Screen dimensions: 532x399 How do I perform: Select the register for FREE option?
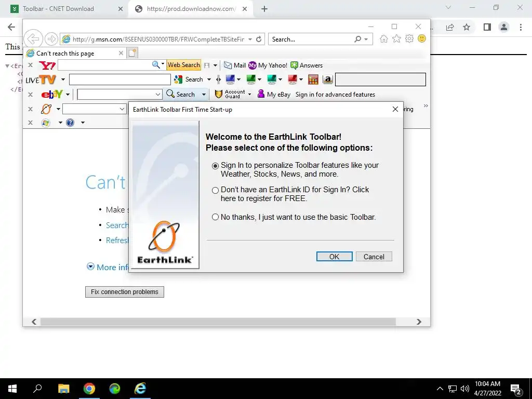coord(215,190)
